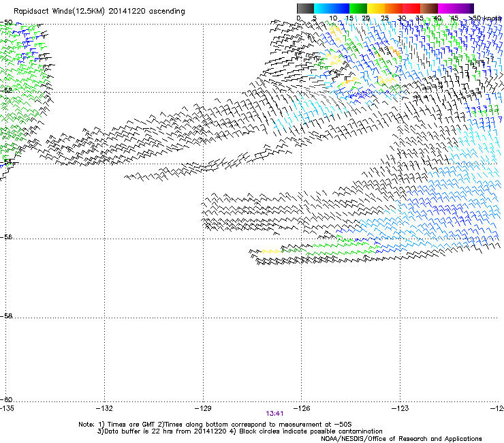Image resolution: width=504 pixels, height=443 pixels.
Task: Click the -58 latitude label
Action: click(6, 316)
